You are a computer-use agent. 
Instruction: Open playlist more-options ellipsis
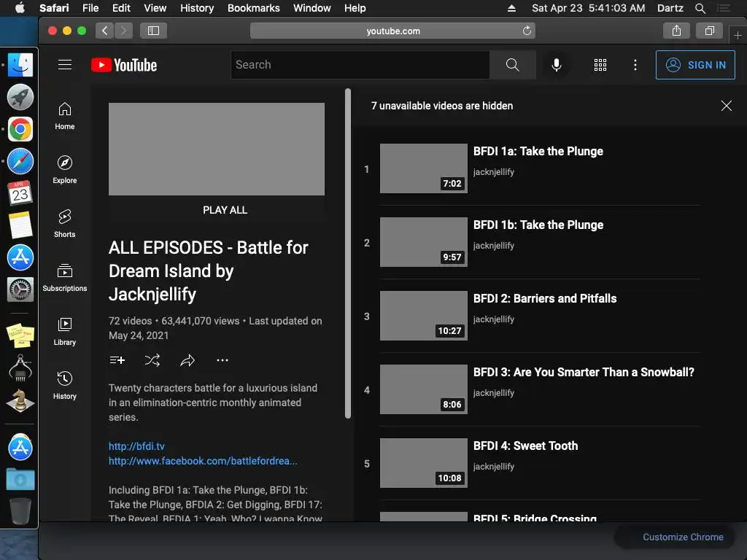point(222,360)
